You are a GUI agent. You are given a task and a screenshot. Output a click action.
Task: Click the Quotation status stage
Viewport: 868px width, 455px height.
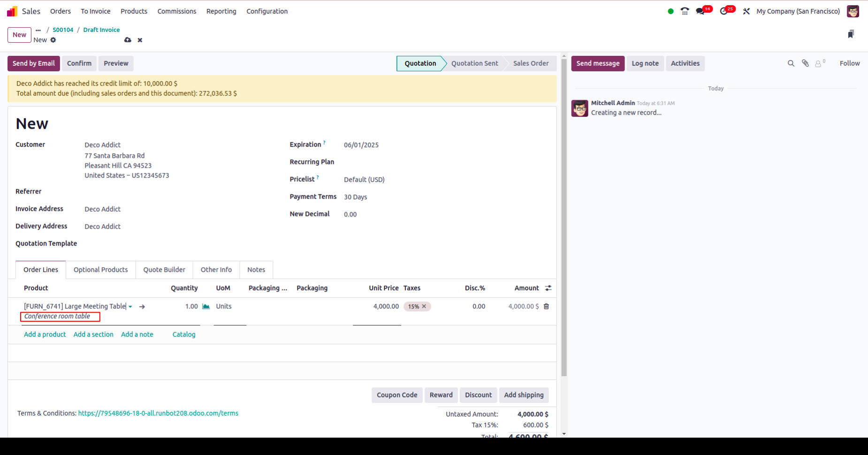(420, 63)
